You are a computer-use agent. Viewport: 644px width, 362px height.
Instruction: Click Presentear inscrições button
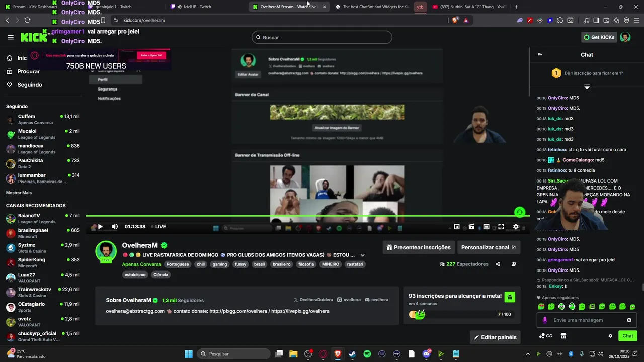(419, 247)
